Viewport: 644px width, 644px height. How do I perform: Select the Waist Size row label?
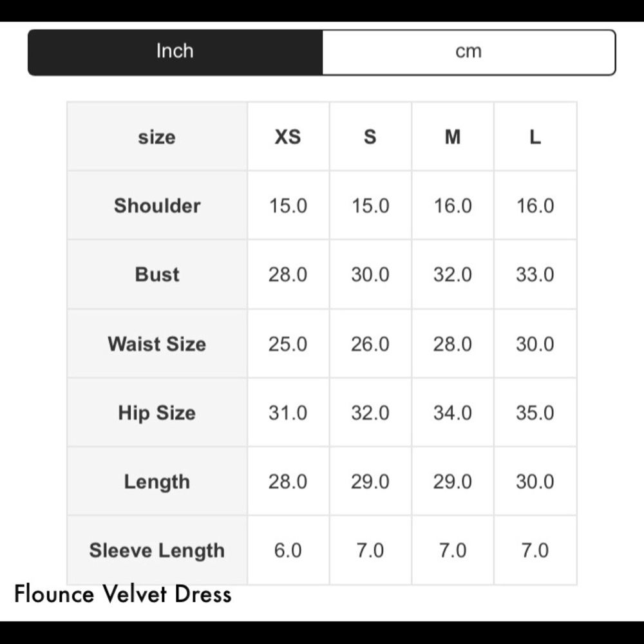[156, 343]
